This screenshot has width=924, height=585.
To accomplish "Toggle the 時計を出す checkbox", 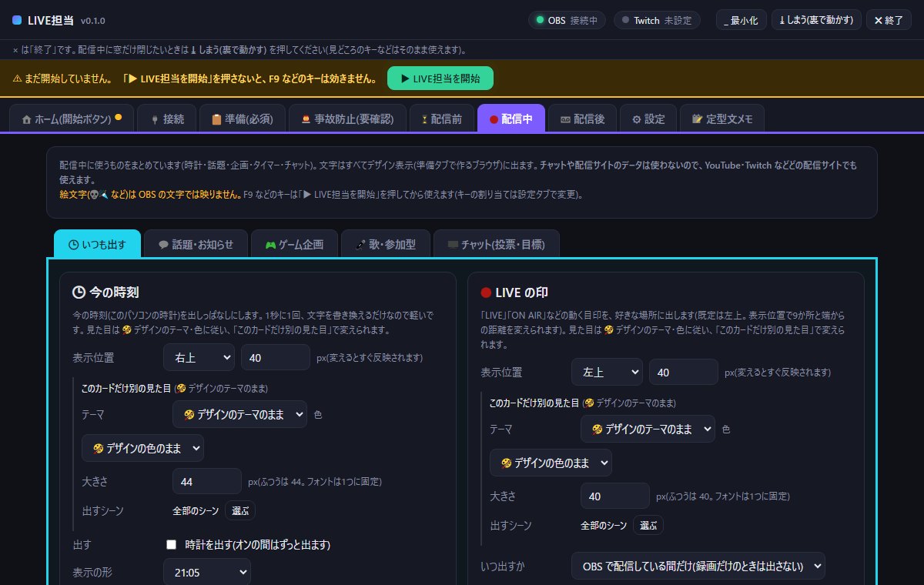I will (x=171, y=544).
